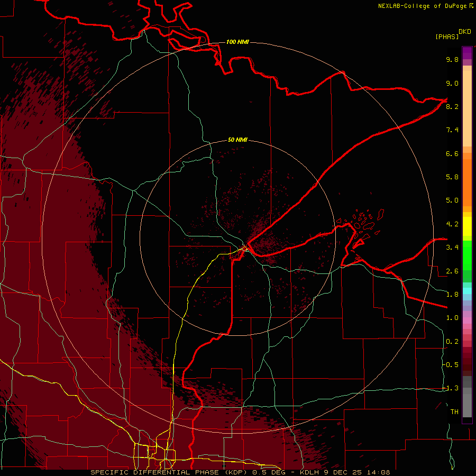This screenshot has width=476, height=476.
Task: Select the -0.5 scale value
Action: [x=451, y=365]
